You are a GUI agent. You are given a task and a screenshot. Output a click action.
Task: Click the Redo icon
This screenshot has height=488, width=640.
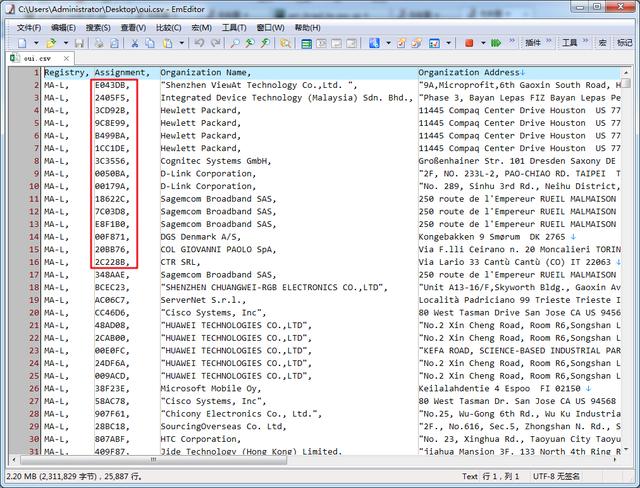click(x=216, y=42)
